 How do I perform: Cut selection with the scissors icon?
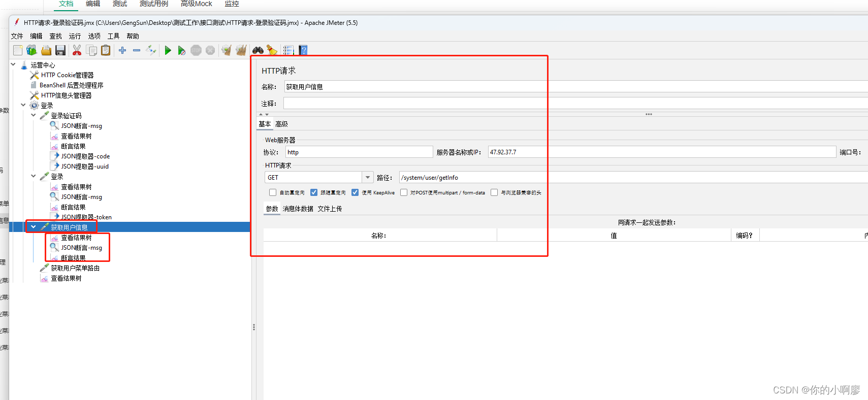[77, 50]
